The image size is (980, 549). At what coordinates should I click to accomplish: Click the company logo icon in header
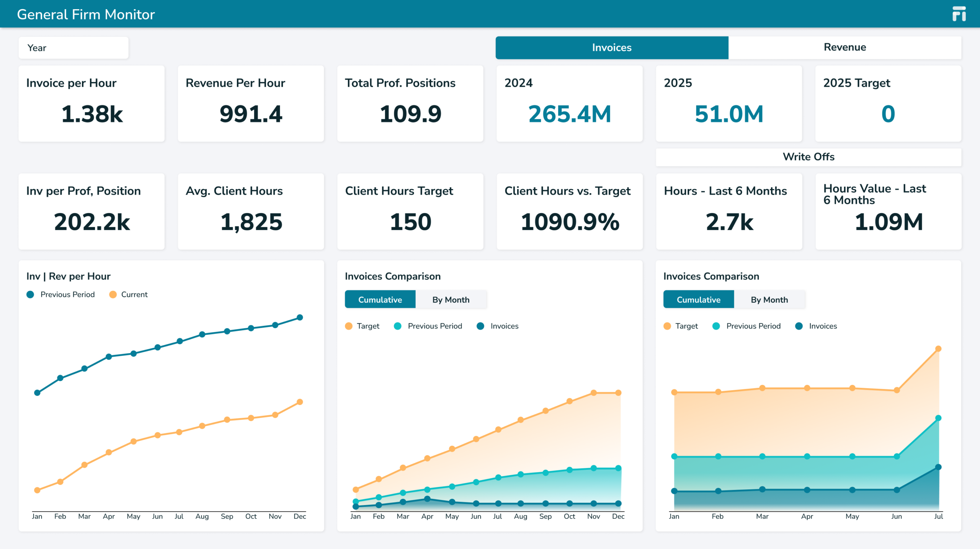959,14
